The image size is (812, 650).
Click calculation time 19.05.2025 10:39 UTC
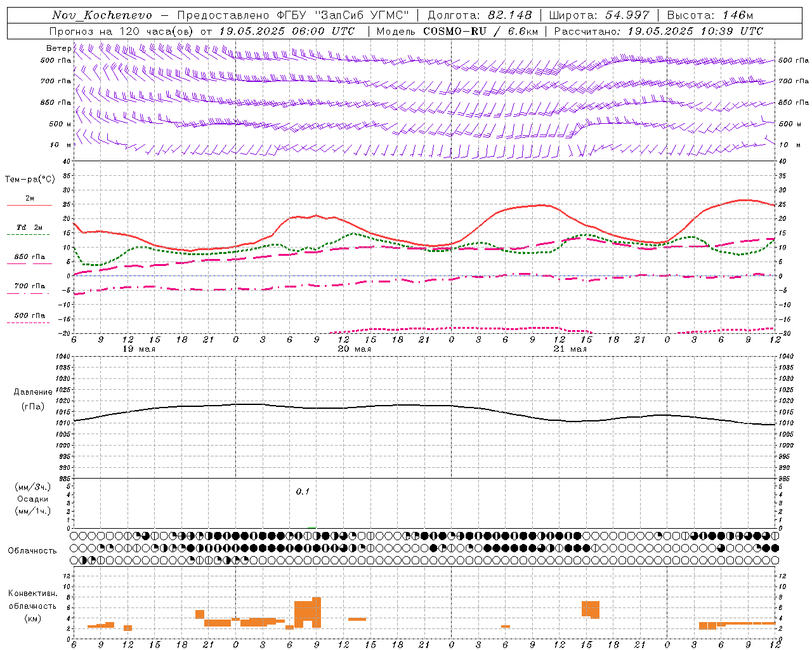[695, 31]
